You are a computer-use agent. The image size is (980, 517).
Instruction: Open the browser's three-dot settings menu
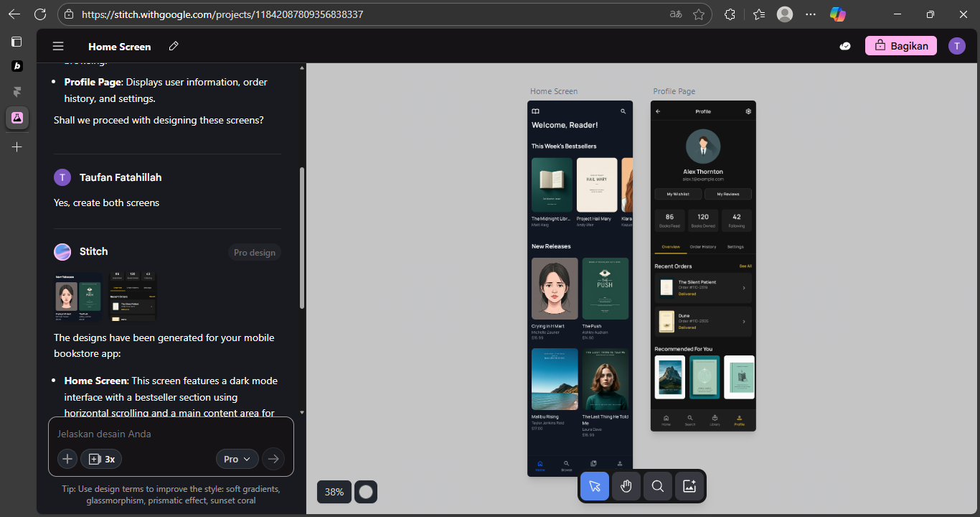[x=811, y=14]
